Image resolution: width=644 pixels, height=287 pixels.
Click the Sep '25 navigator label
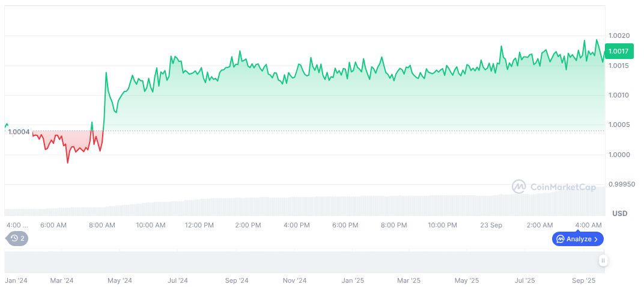point(583,280)
